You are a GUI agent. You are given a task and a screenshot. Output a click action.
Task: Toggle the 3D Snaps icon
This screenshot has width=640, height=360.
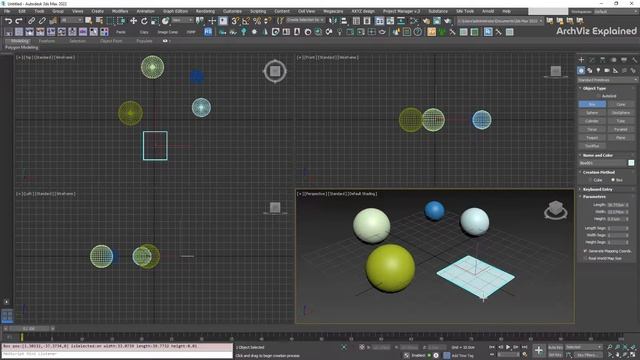235,21
